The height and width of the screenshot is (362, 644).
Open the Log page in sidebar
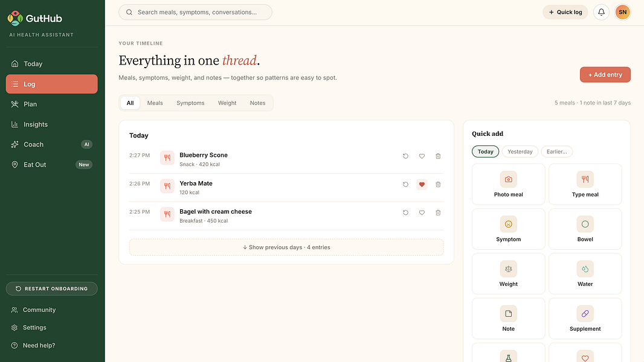click(52, 84)
